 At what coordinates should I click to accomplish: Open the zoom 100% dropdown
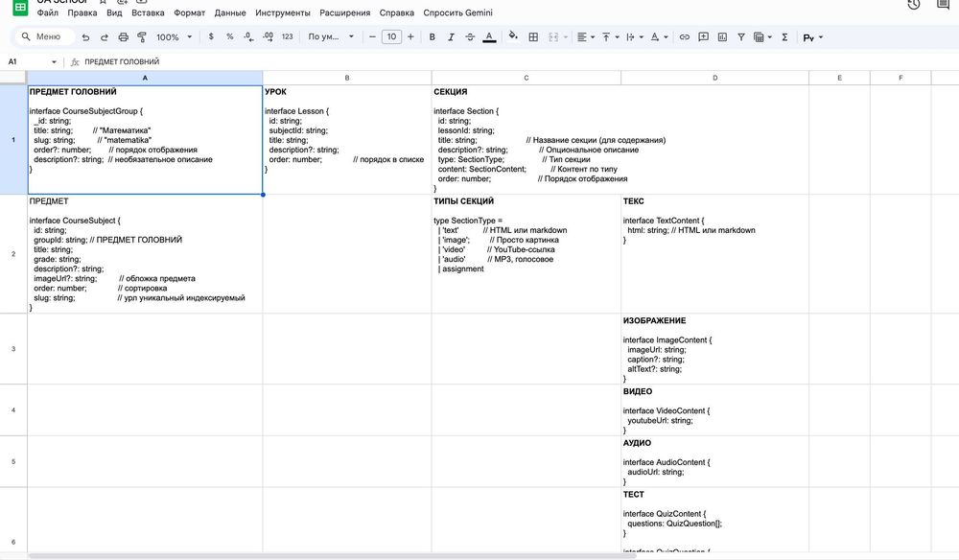tap(174, 37)
